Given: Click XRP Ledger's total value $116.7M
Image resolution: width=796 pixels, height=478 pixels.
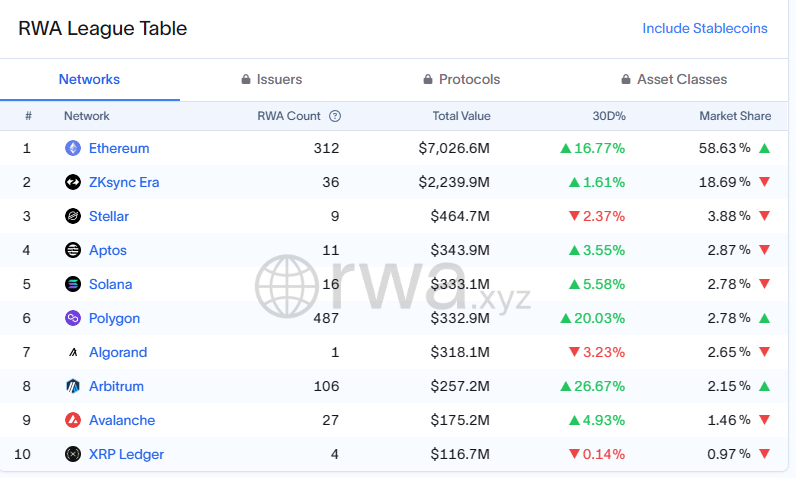Looking at the screenshot, I should 460,454.
